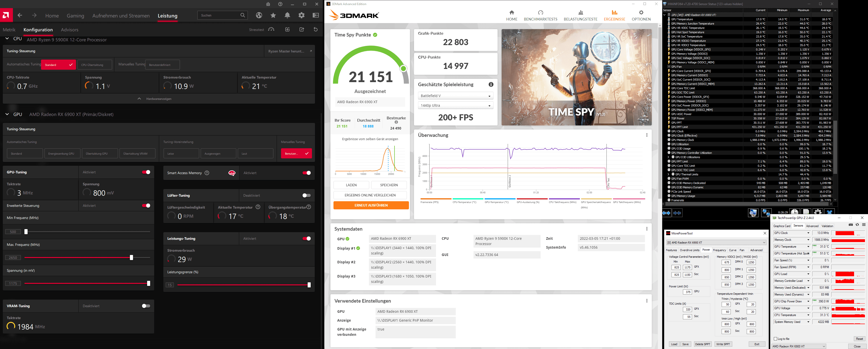The image size is (868, 349).
Task: Click the Min Frequenz slider handle
Action: pyautogui.click(x=26, y=232)
